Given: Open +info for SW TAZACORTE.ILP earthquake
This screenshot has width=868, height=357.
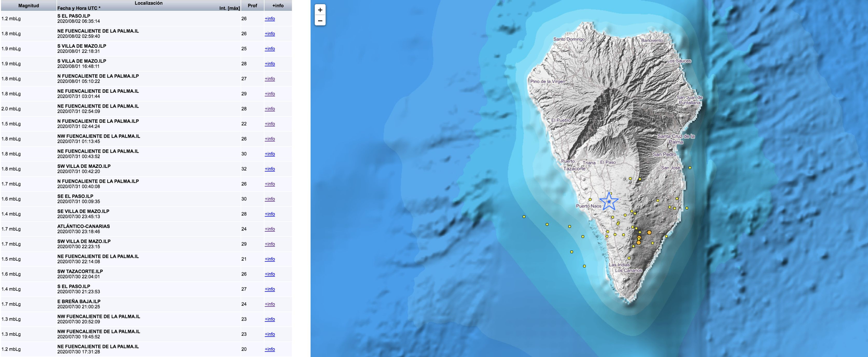Looking at the screenshot, I should pyautogui.click(x=270, y=274).
